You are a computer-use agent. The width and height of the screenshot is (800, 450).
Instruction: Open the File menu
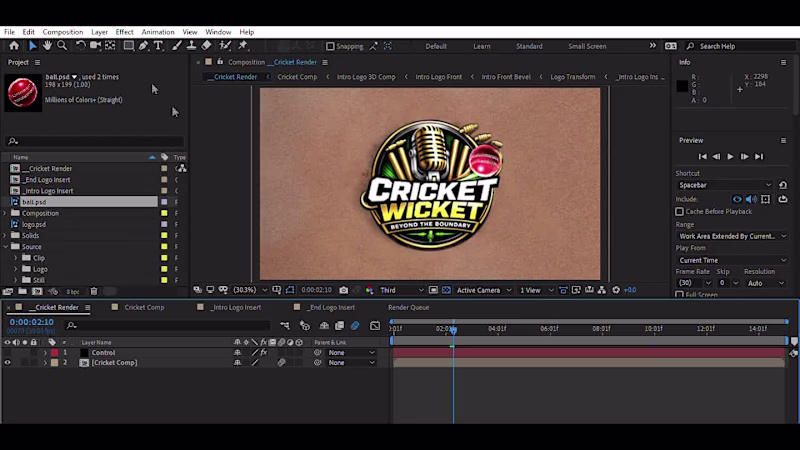tap(9, 32)
